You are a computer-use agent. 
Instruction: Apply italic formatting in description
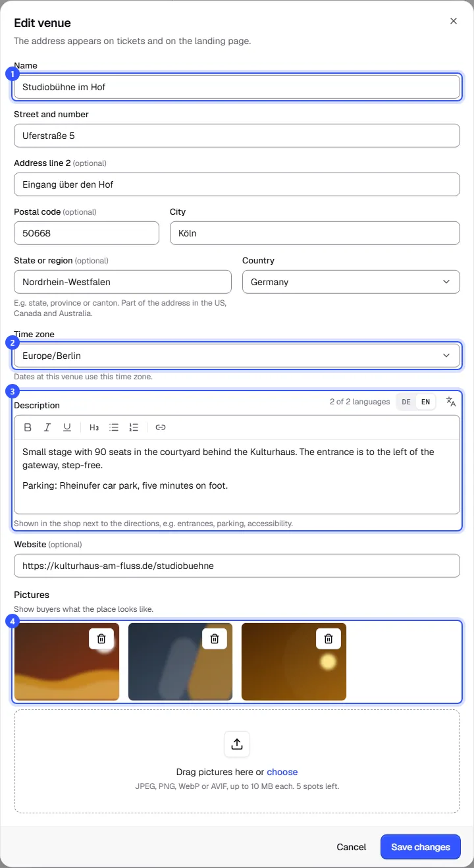[x=47, y=427]
